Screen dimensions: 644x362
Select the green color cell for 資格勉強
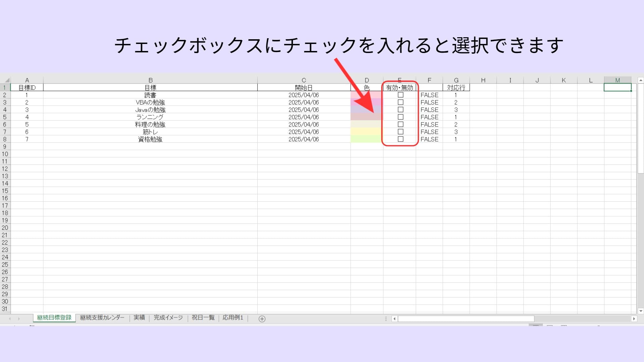(x=367, y=139)
